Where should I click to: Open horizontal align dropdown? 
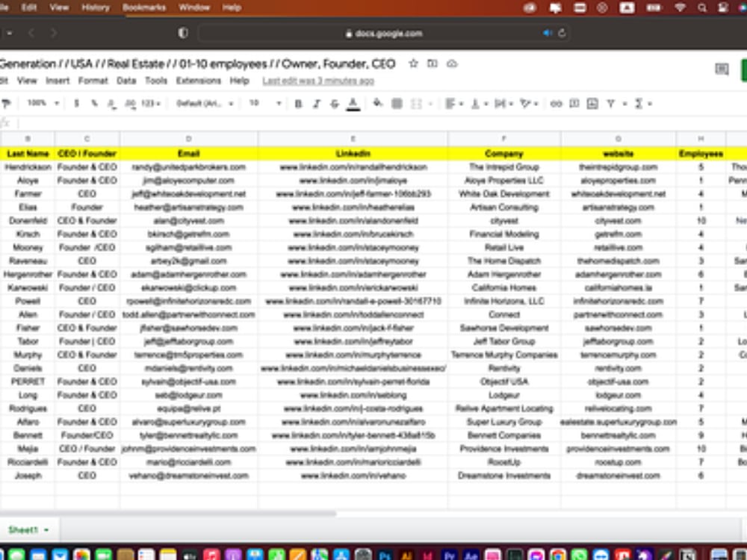pos(453,103)
